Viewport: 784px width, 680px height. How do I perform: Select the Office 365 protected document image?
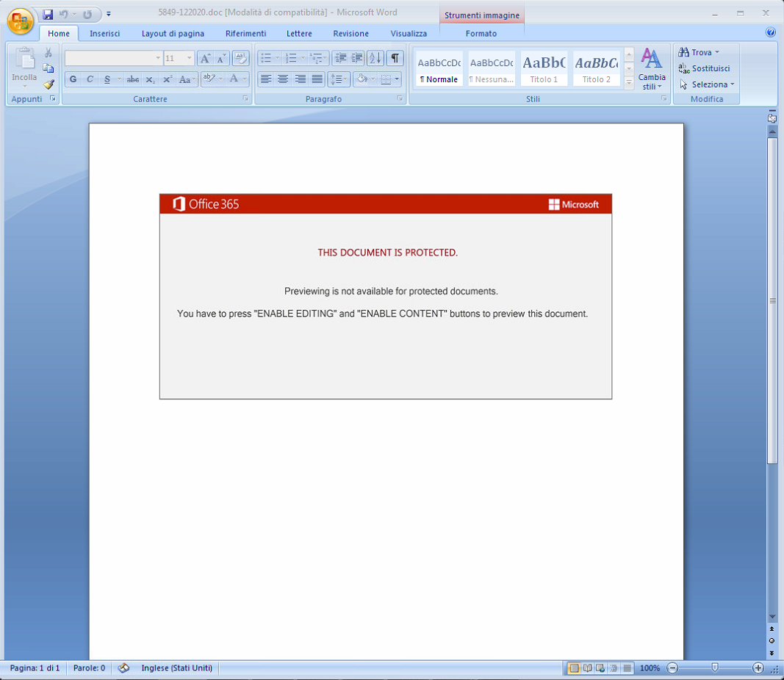pos(386,296)
